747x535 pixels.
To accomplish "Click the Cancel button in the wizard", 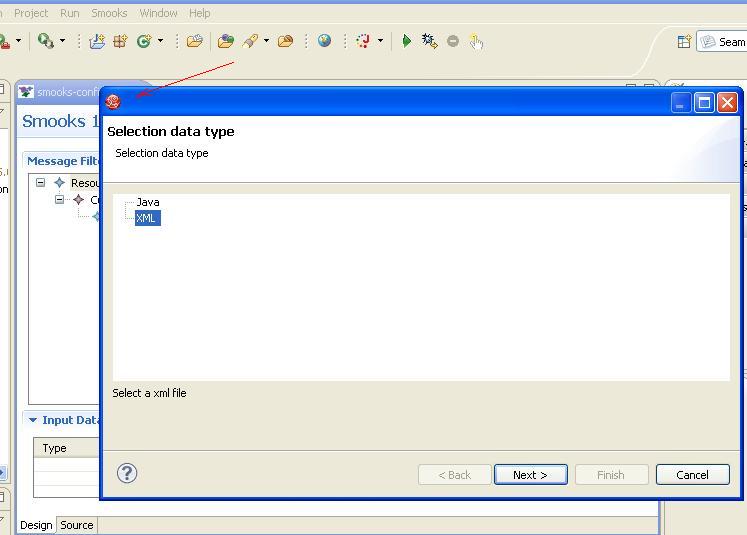I will 693,475.
